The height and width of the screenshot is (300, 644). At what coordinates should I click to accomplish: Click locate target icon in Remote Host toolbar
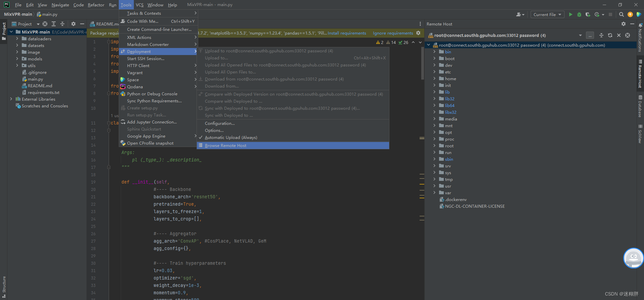point(628,35)
